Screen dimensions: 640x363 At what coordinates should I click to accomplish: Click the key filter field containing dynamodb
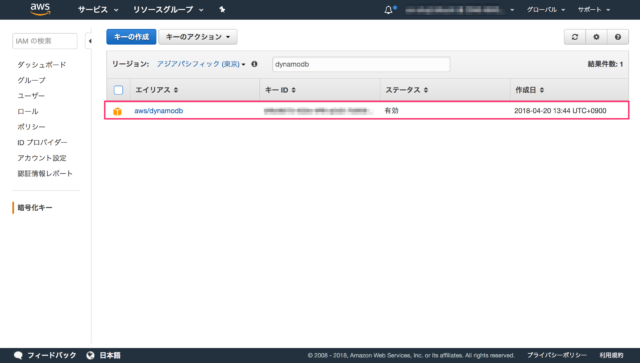(361, 64)
